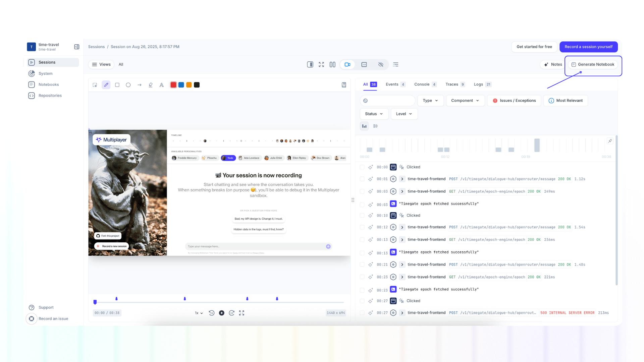Open the Type filter dropdown
The height and width of the screenshot is (362, 644).
tap(430, 101)
